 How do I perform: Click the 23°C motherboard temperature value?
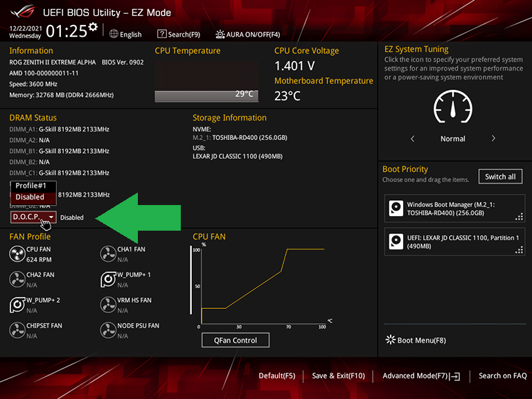tap(287, 96)
